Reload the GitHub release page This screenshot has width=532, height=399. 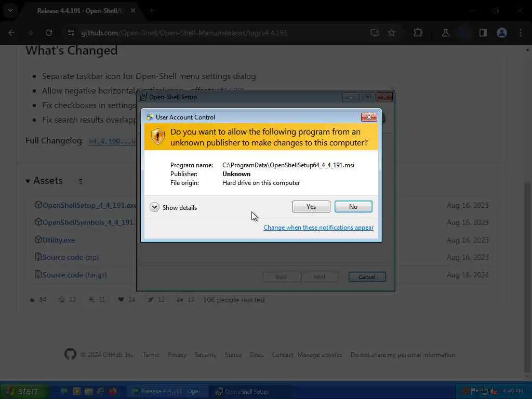tap(49, 33)
